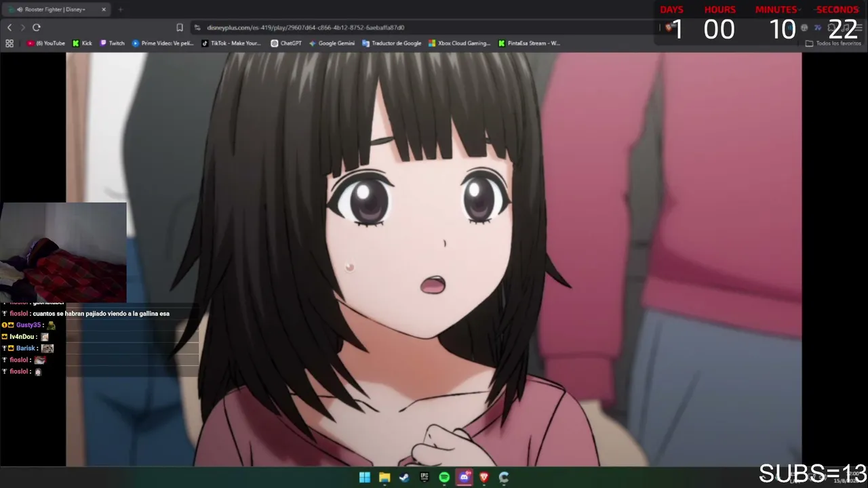Click the Iv4nDou username in chat

pos(22,337)
